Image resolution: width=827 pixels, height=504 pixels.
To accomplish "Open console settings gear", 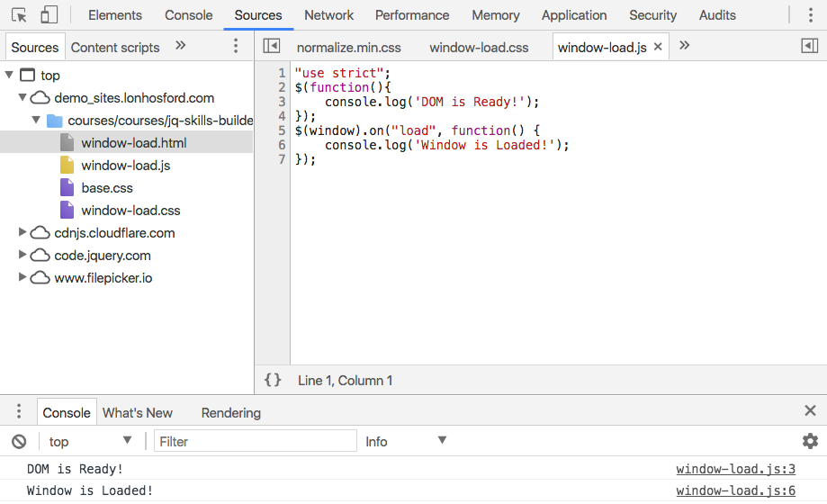I will coord(810,441).
